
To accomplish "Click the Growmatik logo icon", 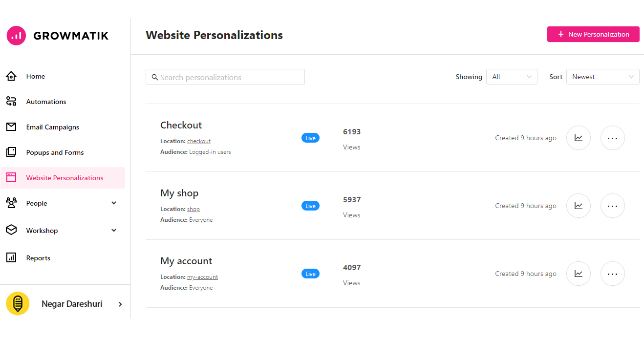I will [16, 36].
